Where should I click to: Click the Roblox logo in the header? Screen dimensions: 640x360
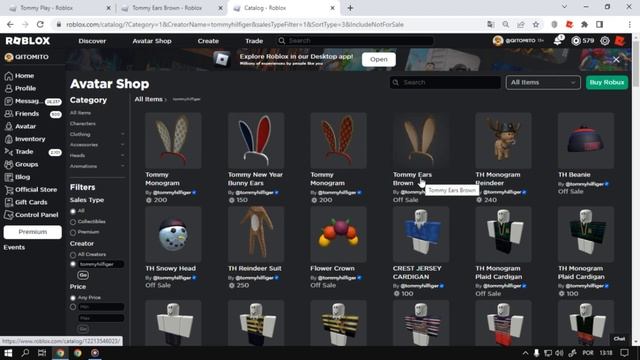(28, 41)
